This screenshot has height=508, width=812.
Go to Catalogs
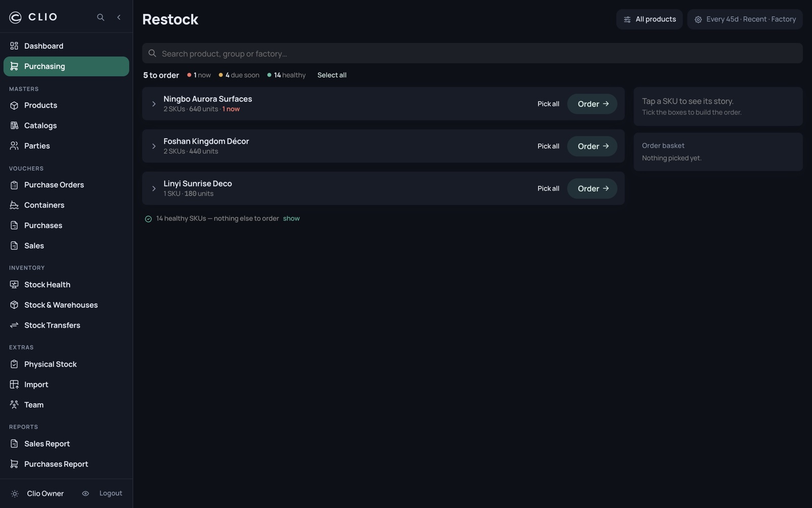coord(66,125)
